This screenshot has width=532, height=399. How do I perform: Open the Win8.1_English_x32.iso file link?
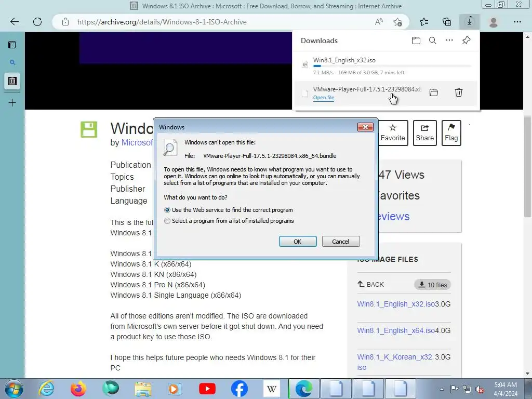tap(396, 304)
